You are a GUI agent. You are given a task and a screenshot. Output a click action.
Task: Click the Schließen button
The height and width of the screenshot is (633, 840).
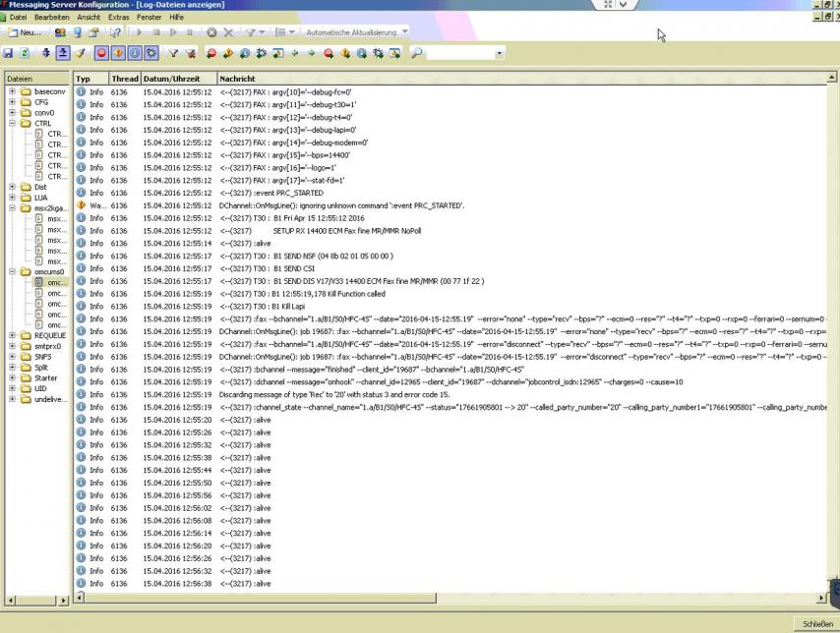point(815,624)
